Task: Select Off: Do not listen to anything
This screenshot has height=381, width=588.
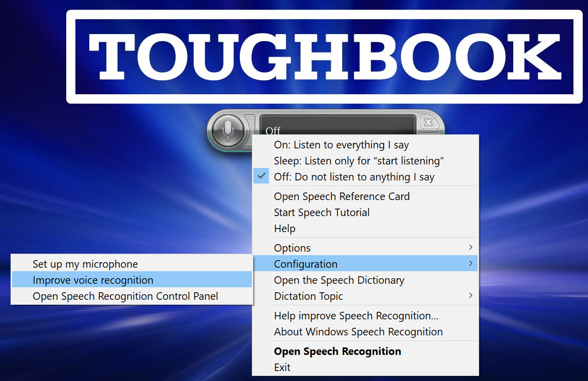Action: (365, 177)
